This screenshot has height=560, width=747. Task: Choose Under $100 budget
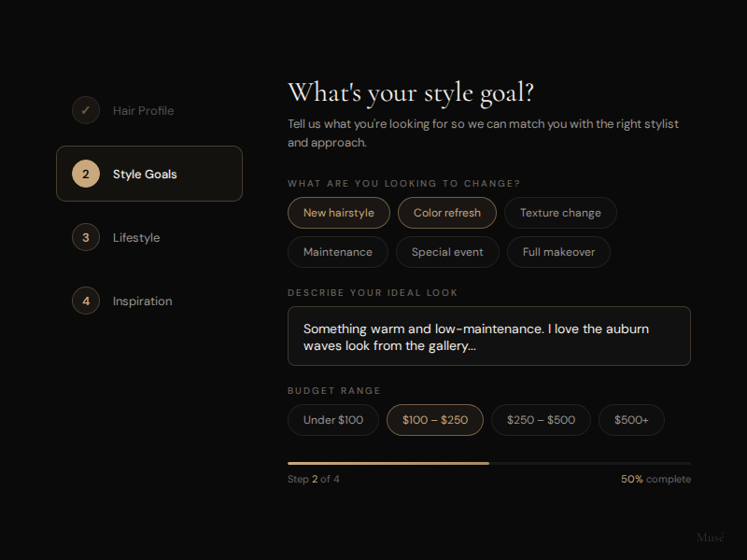tap(333, 420)
